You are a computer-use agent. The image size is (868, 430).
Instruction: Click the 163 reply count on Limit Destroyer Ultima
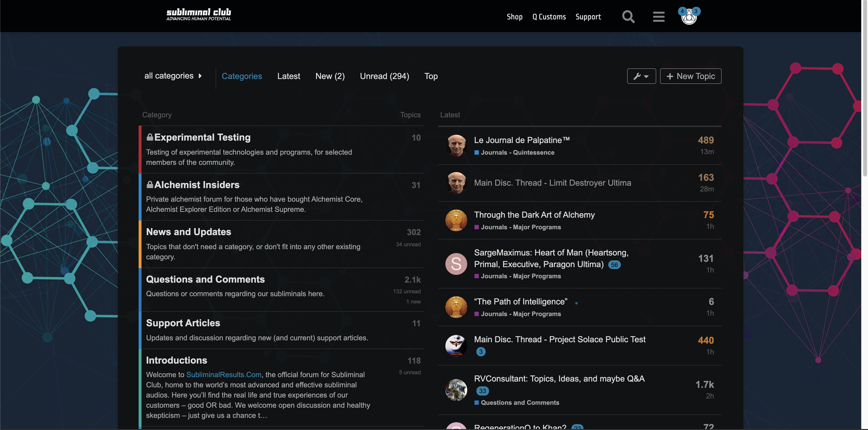706,178
